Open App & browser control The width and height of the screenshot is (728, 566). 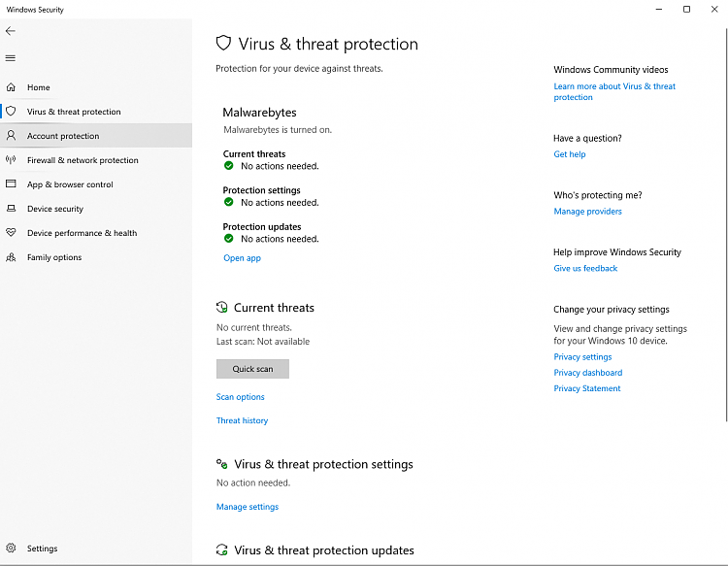pyautogui.click(x=96, y=184)
